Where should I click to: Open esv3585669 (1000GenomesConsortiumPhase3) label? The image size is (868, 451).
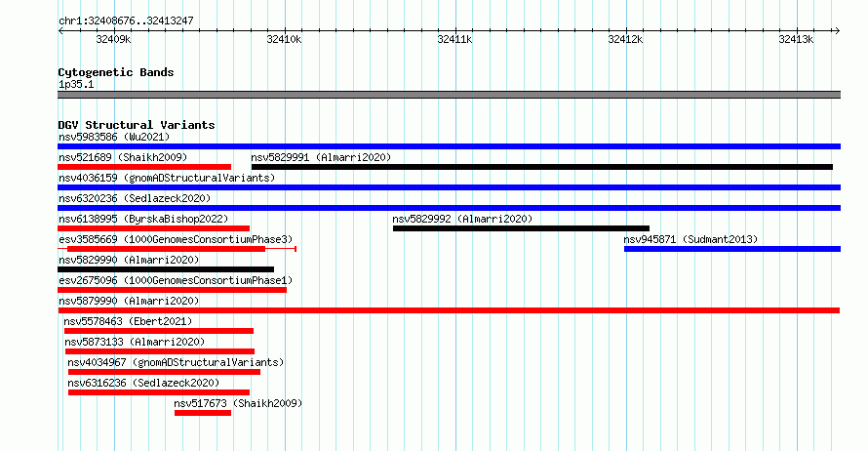click(x=176, y=239)
